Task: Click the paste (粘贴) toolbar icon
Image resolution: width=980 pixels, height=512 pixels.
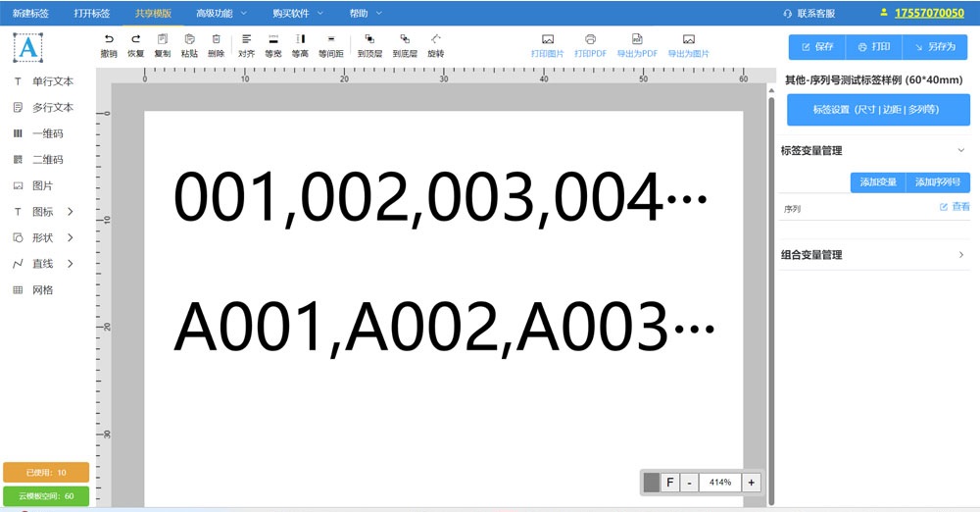Action: point(189,39)
